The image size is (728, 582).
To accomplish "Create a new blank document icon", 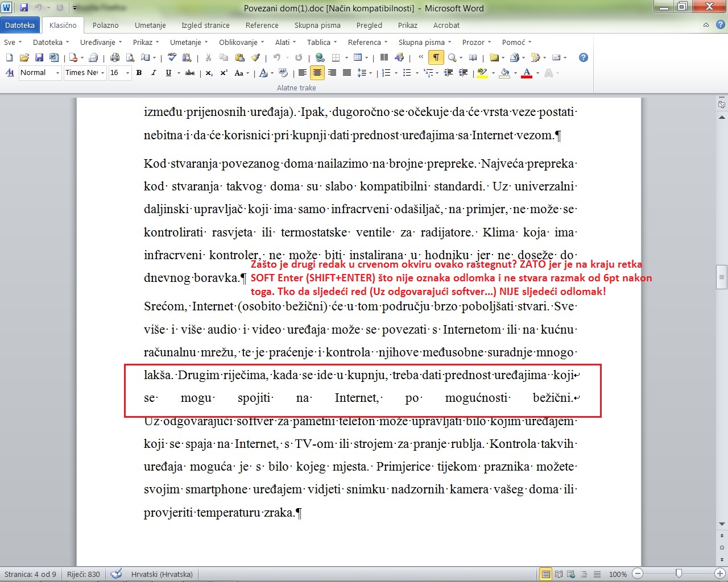I will [x=9, y=57].
